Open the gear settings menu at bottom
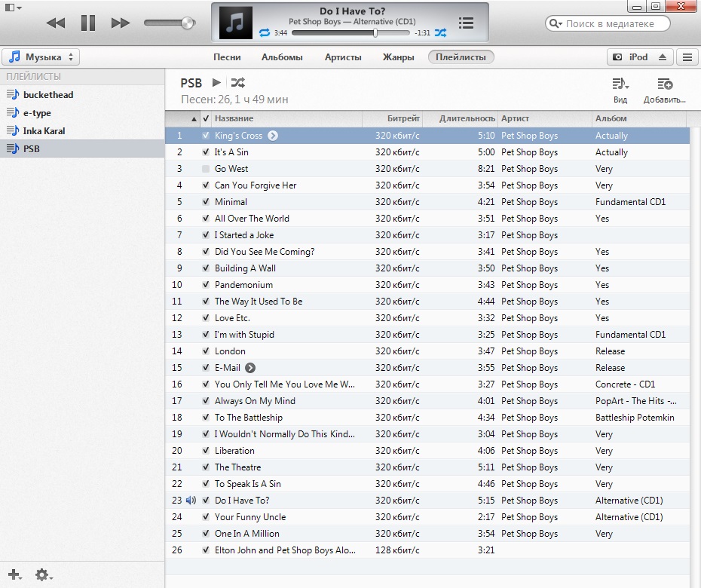The height and width of the screenshot is (588, 701). pyautogui.click(x=44, y=574)
